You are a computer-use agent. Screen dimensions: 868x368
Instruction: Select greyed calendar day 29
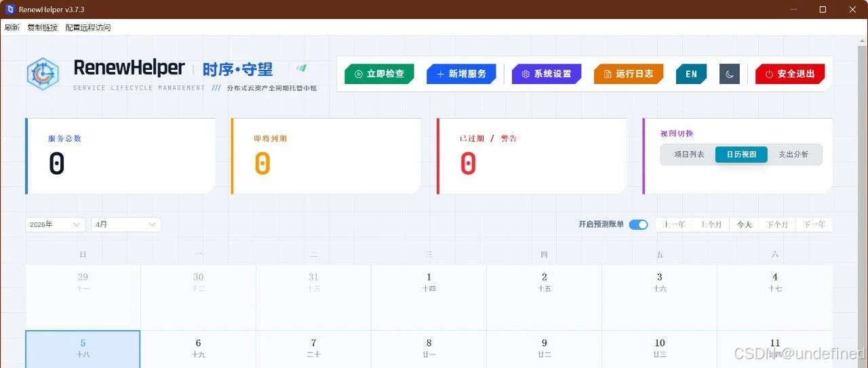[x=83, y=297]
